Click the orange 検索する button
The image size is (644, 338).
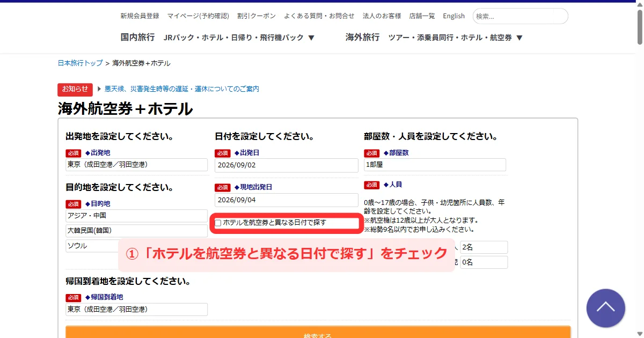point(318,332)
